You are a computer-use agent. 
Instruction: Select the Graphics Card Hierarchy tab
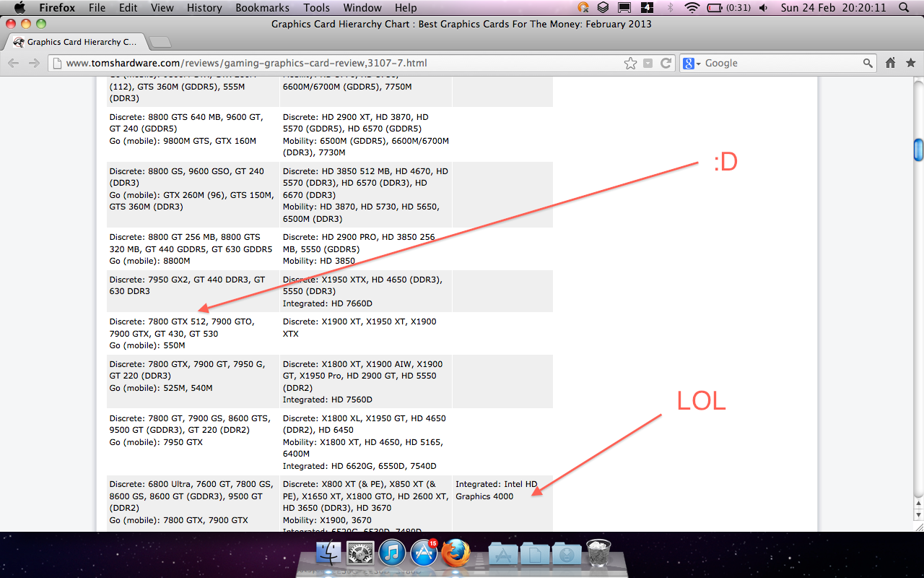tap(75, 42)
